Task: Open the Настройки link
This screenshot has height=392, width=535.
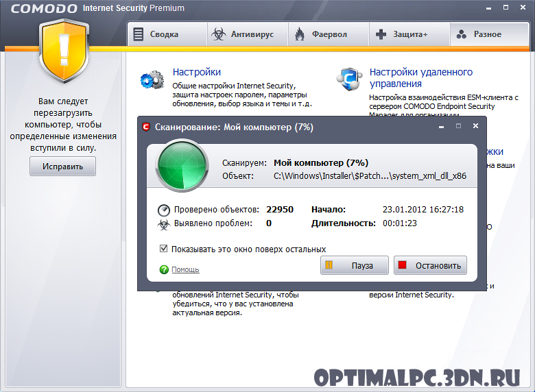Action: (197, 72)
